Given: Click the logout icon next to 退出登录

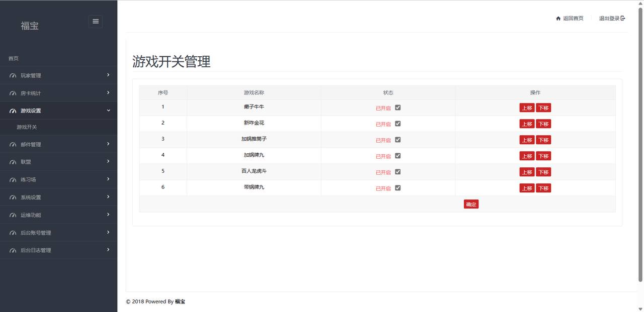Looking at the screenshot, I should pos(623,19).
